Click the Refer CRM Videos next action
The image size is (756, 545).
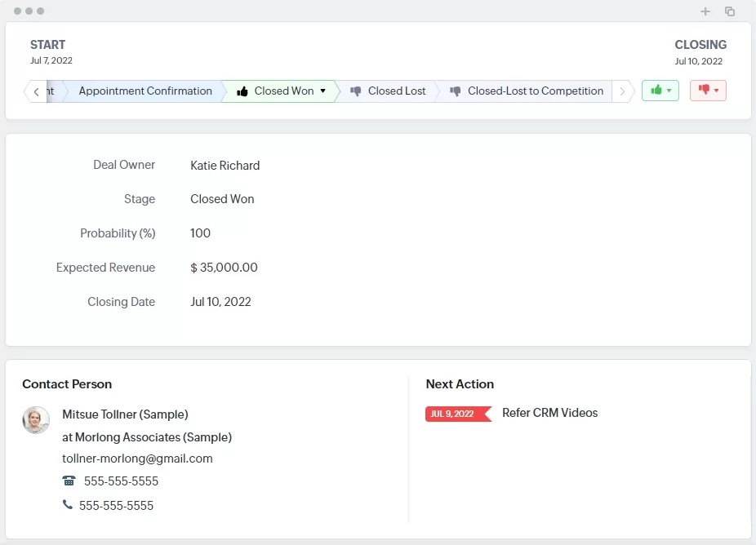(550, 413)
